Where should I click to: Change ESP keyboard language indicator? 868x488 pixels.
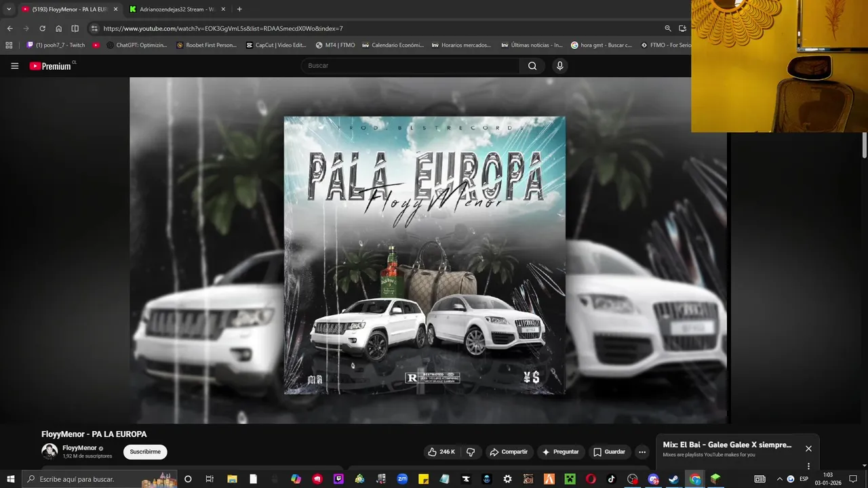coord(804,479)
